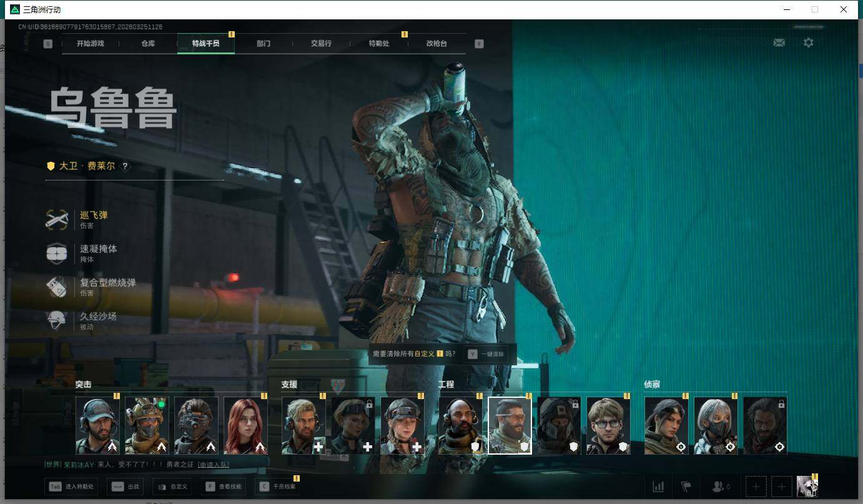This screenshot has height=504, width=863.
Task: Open the 部门 tab
Action: coord(264,44)
